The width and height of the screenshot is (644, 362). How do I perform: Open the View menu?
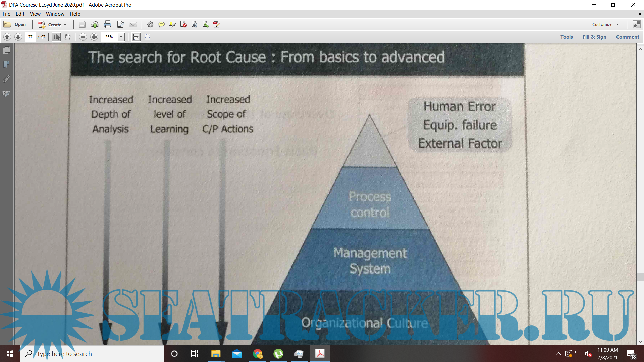[35, 14]
